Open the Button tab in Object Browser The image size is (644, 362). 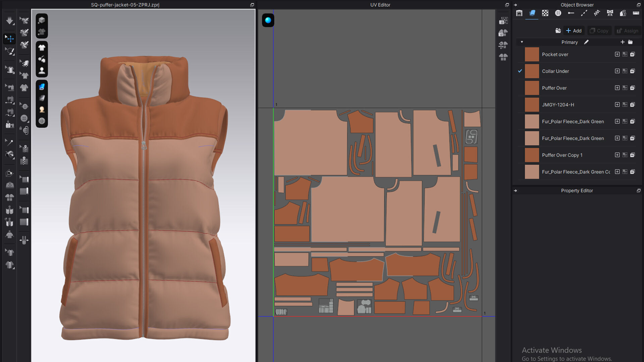coord(558,13)
